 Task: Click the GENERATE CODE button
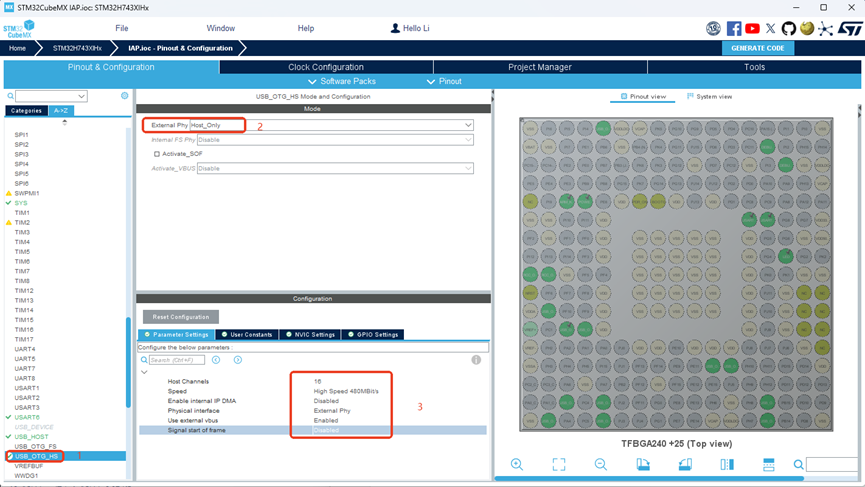tap(758, 48)
